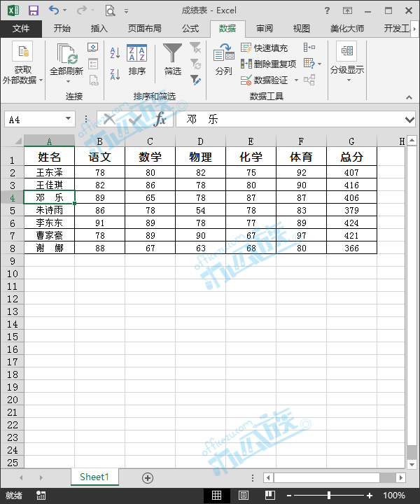Screen dimensions: 420x504
Task: Open the Connections icon in 连接 group
Action: (x=93, y=48)
